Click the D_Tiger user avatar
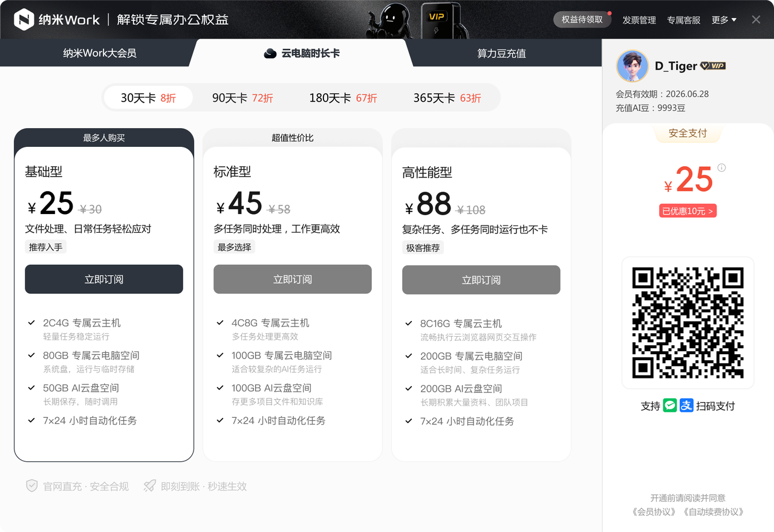Image resolution: width=774 pixels, height=532 pixels. [633, 66]
